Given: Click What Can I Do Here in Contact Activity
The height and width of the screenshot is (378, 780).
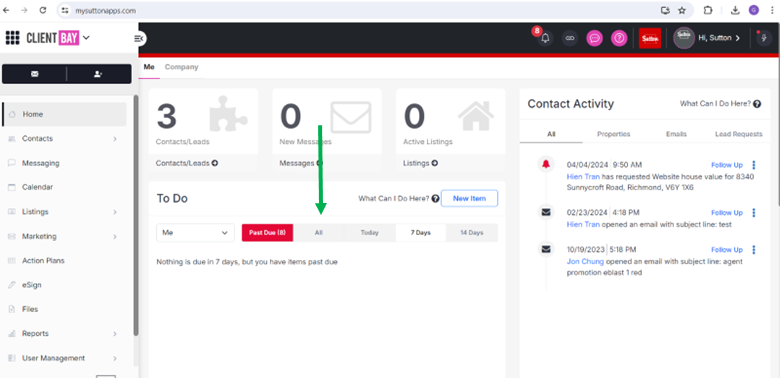Looking at the screenshot, I should 720,104.
